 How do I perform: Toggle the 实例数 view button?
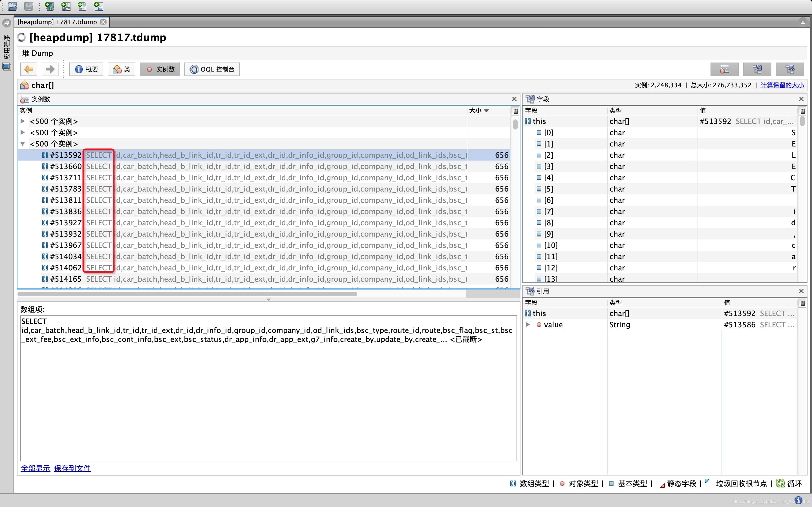point(160,69)
